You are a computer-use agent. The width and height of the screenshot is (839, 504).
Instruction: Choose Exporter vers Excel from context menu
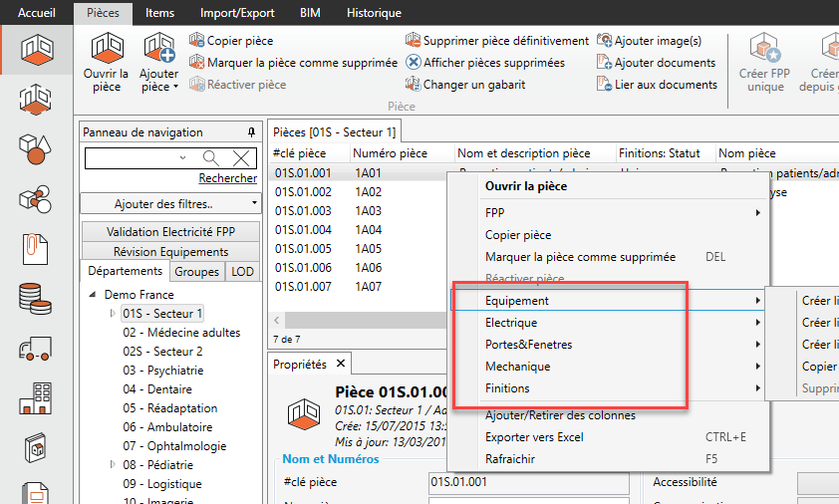pos(533,437)
